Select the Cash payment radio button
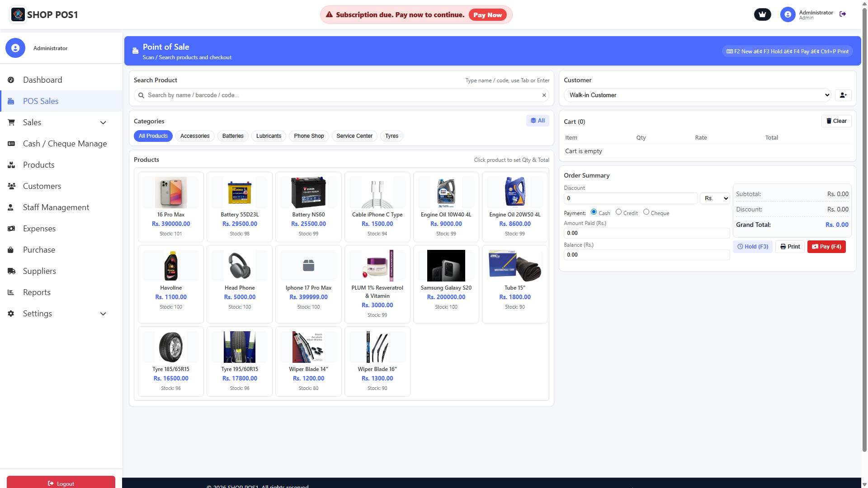Image resolution: width=868 pixels, height=488 pixels. pyautogui.click(x=594, y=212)
